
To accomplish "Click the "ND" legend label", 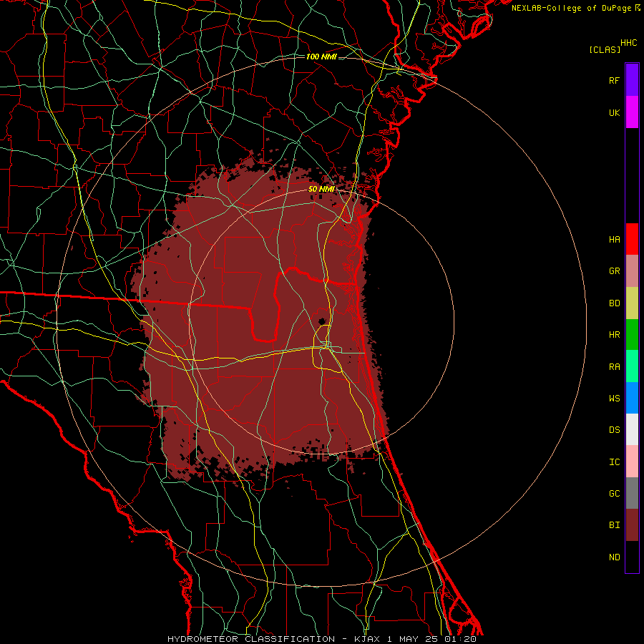I will click(x=614, y=557).
